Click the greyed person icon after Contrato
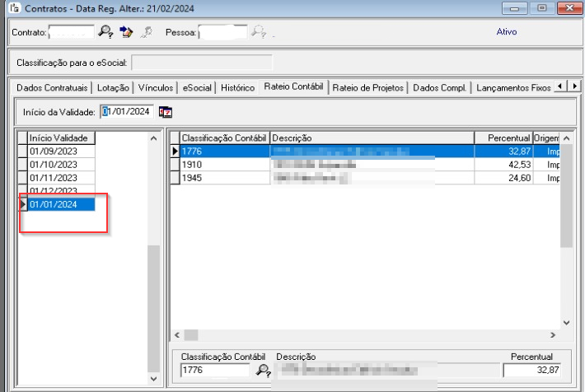This screenshot has height=392, width=585. (x=147, y=32)
